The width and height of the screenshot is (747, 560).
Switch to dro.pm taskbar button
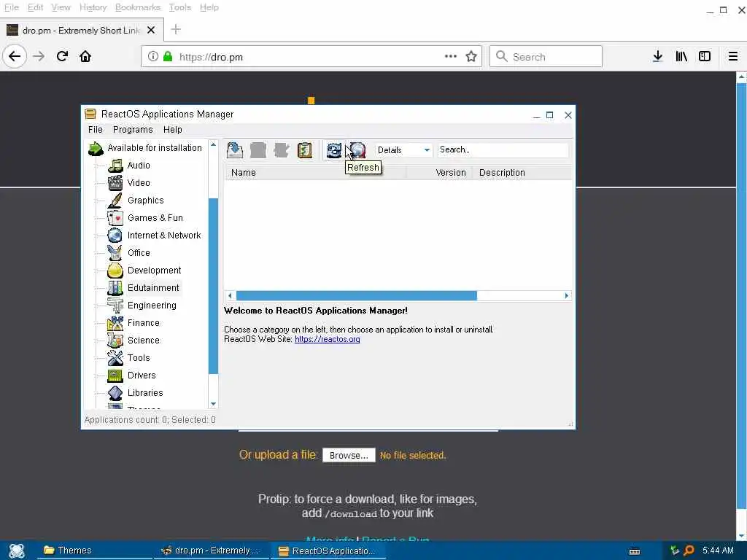tap(212, 551)
